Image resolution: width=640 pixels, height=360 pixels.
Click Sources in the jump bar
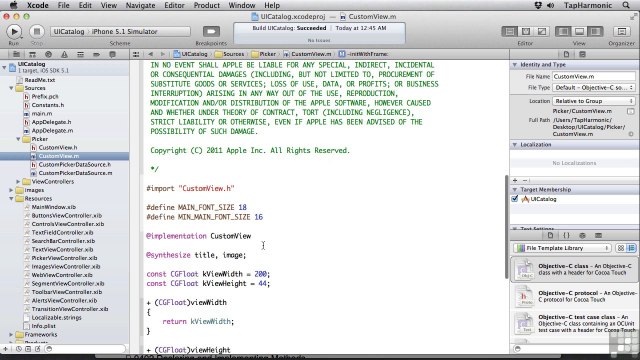coord(229,54)
